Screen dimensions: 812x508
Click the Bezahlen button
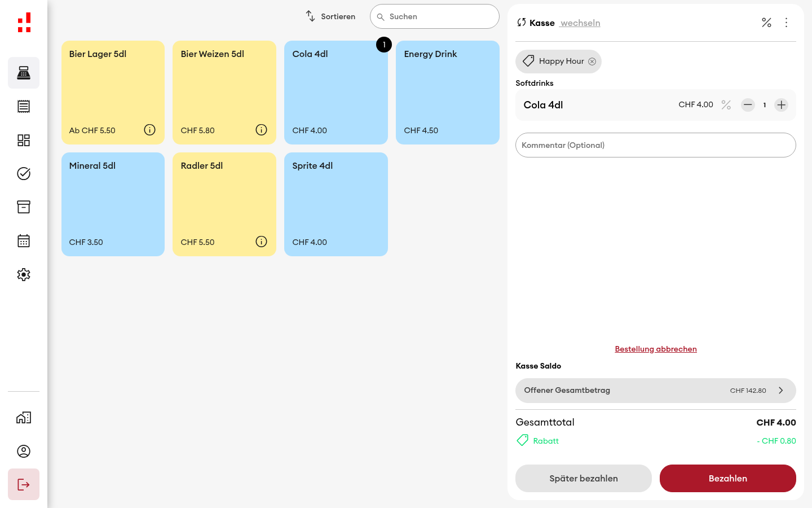(x=728, y=478)
